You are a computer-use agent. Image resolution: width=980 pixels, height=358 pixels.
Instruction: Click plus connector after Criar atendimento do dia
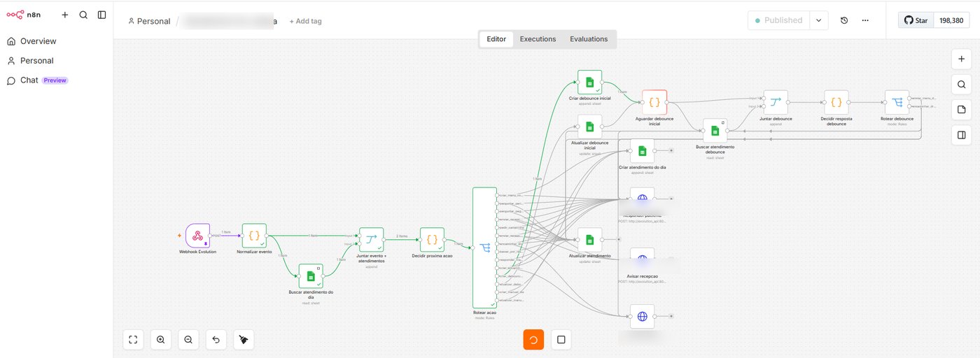pos(671,150)
